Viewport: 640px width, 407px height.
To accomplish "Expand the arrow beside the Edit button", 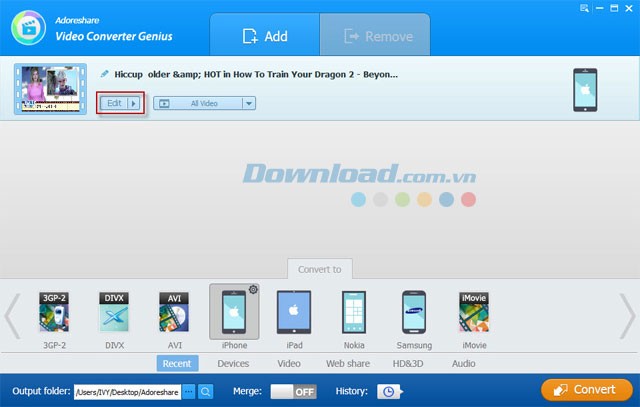I will click(x=134, y=103).
